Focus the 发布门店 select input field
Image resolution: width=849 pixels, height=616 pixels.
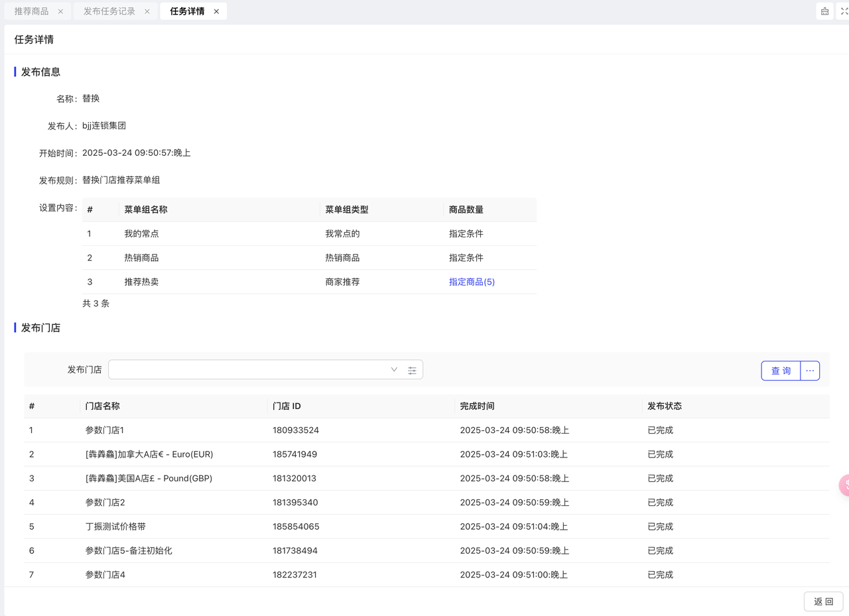(x=265, y=369)
